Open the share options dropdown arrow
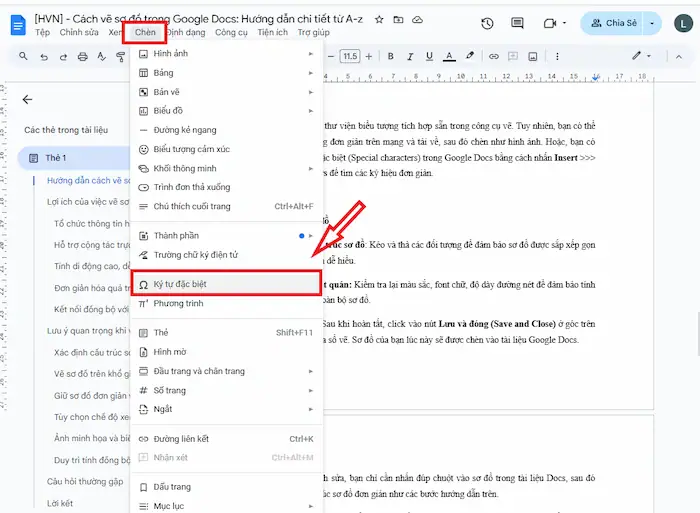700x513 pixels. (652, 23)
